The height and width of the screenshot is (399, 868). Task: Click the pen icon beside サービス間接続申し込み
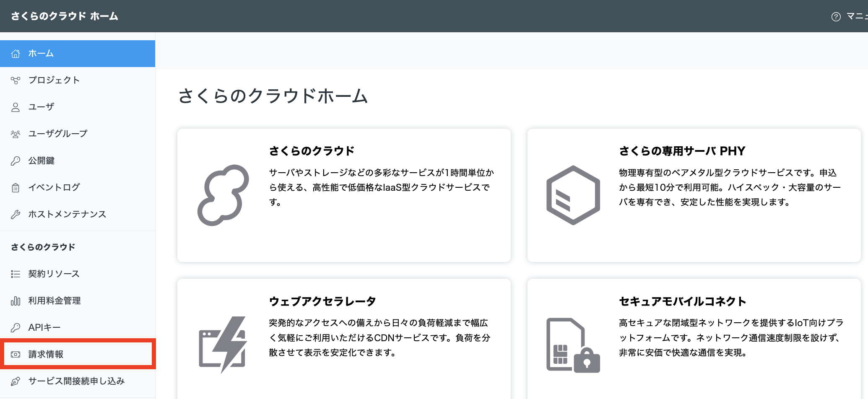[16, 381]
